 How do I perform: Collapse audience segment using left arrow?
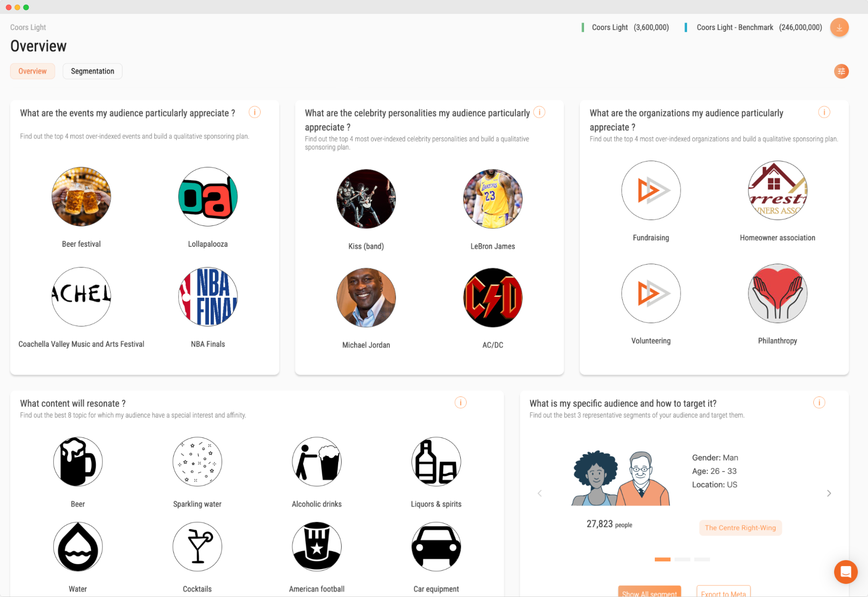pos(540,493)
